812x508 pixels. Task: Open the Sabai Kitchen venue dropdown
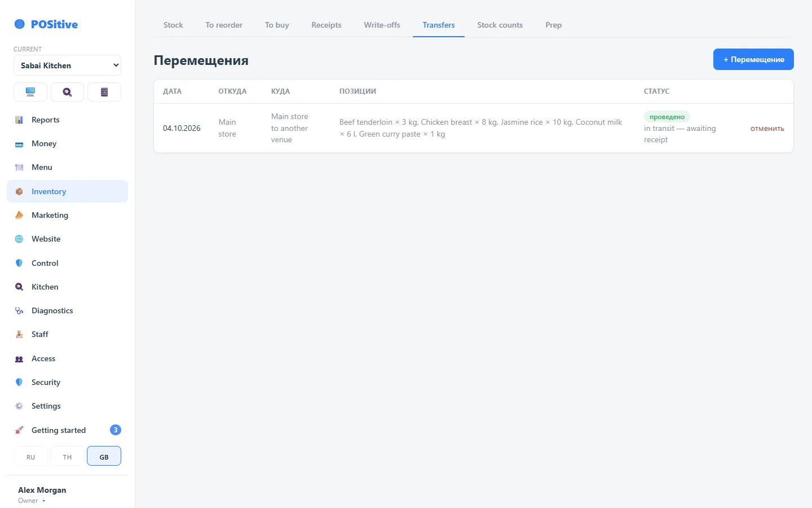coord(67,65)
